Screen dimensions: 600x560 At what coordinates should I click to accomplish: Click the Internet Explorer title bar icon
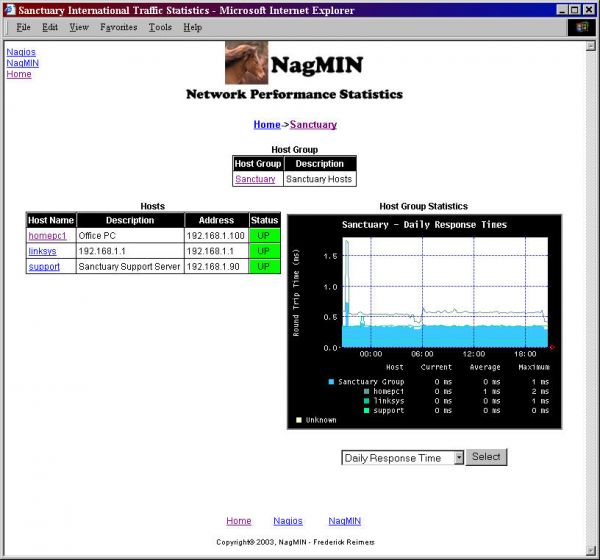pos(9,9)
